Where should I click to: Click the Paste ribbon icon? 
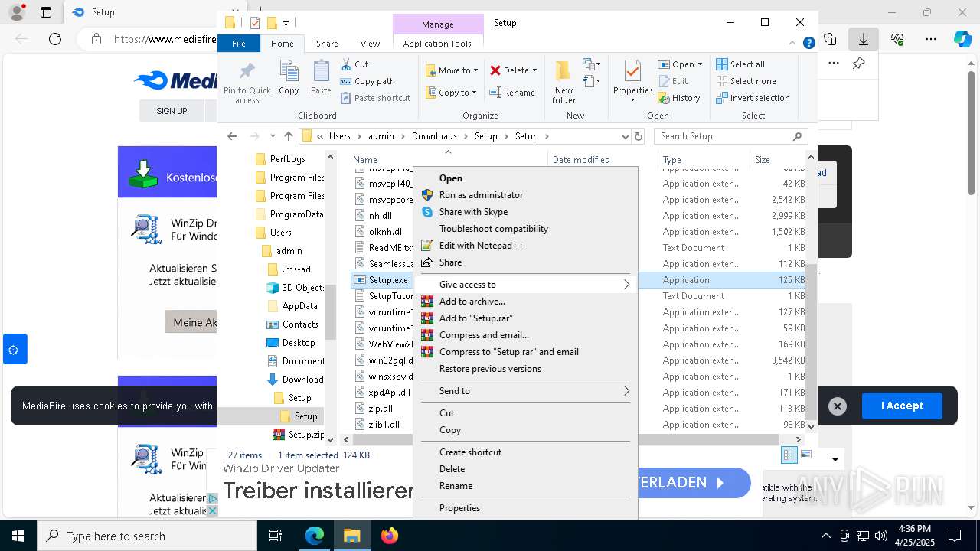tap(321, 78)
